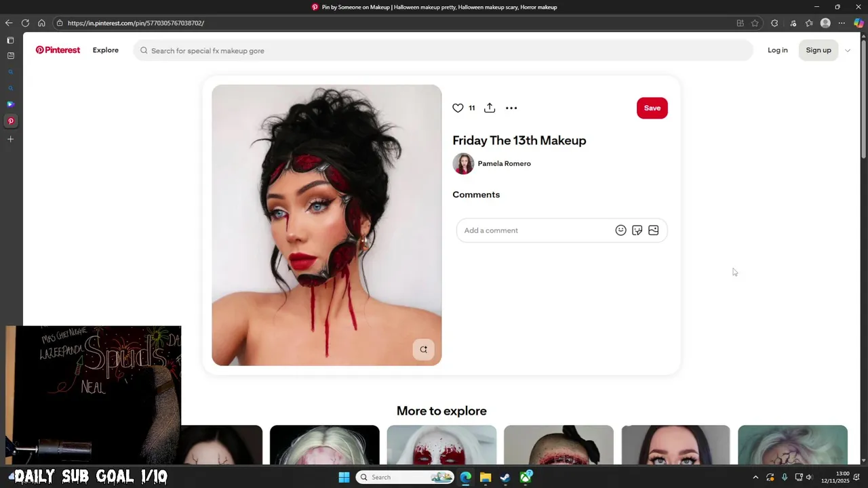Open the cracked porcelain face pin thumbnail

(x=793, y=445)
